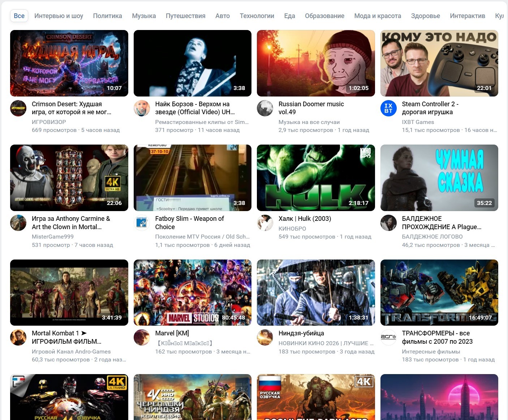Visit the БАЛДЕЖНОЕ ЛОГОВО channel name

(432, 237)
